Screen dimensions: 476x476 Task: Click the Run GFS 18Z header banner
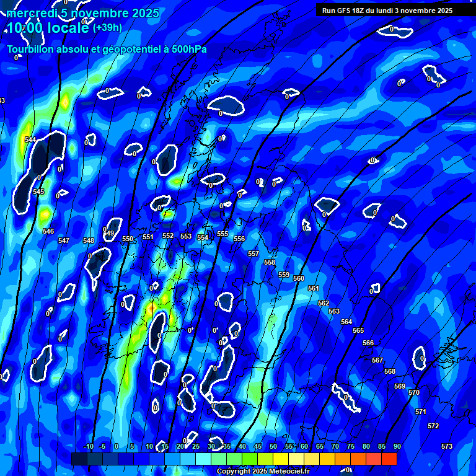click(x=387, y=11)
